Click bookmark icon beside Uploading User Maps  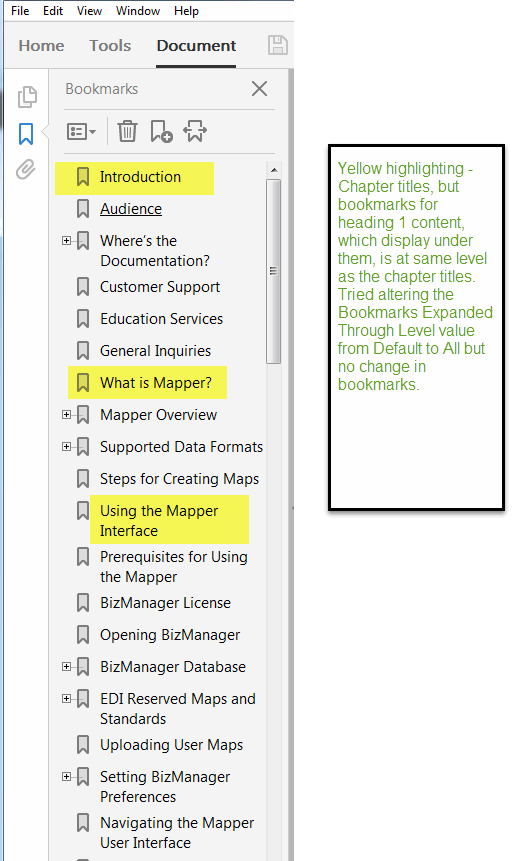pyautogui.click(x=83, y=745)
